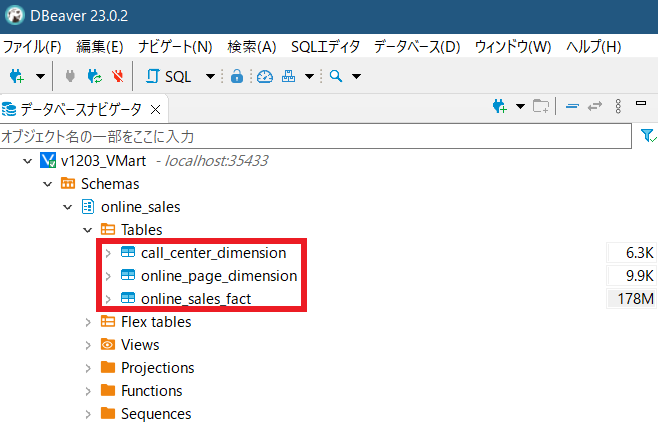Toggle link with editor arrows icon
Viewport: 658px width, 425px height.
click(x=595, y=106)
